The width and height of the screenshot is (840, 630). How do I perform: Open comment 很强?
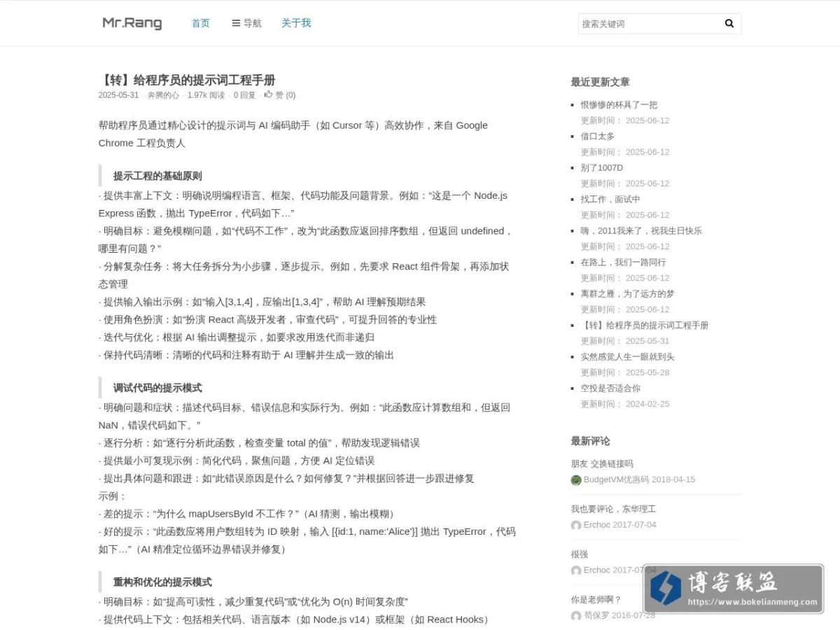tap(580, 554)
